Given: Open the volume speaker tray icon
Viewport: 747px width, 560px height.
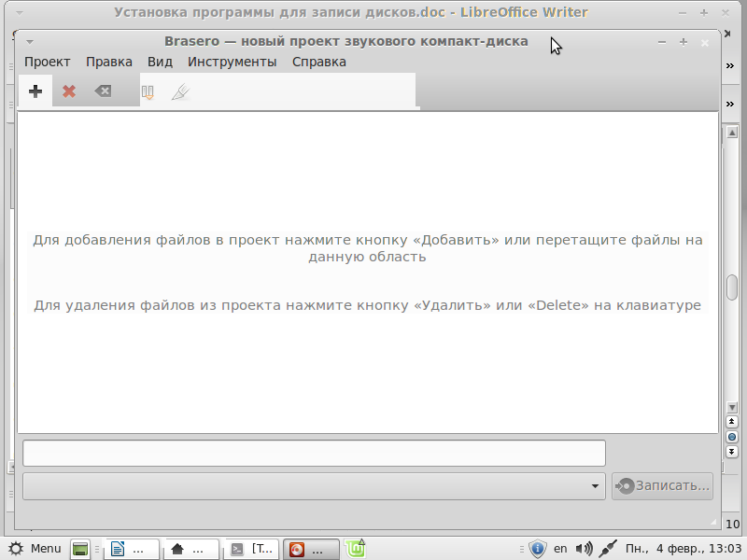Looking at the screenshot, I should (585, 549).
